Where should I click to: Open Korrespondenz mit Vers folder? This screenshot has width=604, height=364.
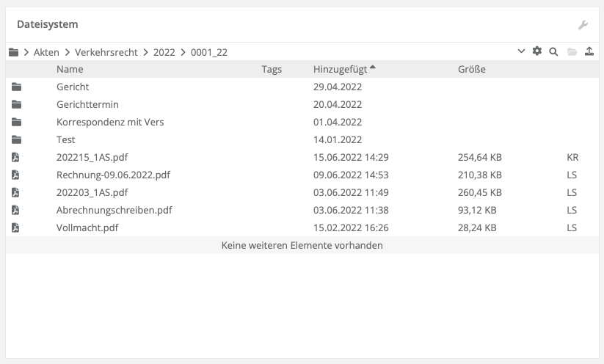(110, 122)
